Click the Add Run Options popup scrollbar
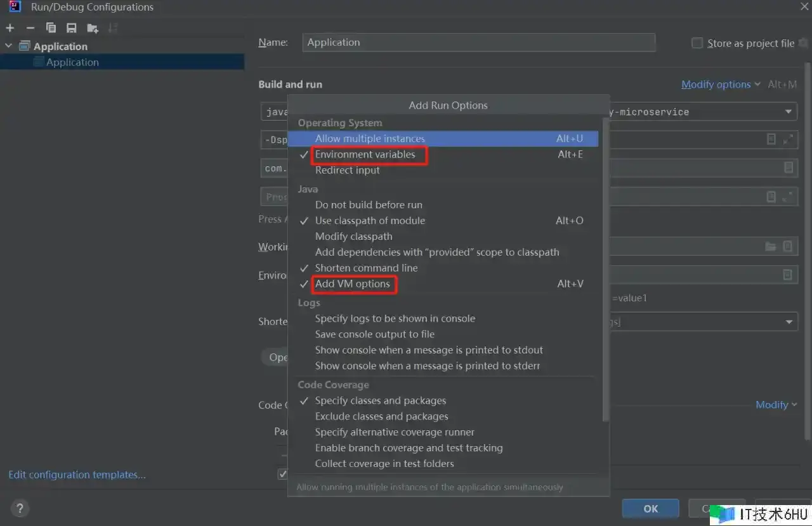The image size is (812, 526). coord(605,266)
